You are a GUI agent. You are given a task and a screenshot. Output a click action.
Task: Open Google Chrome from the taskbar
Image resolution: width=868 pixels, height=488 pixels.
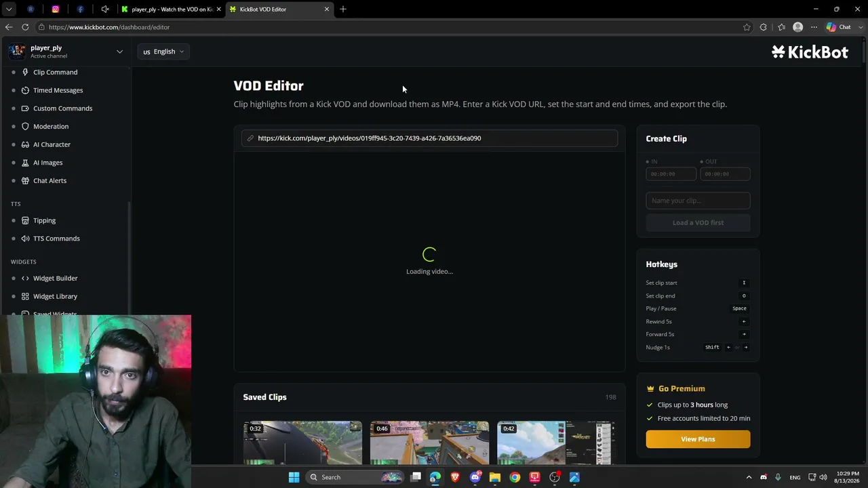click(515, 477)
